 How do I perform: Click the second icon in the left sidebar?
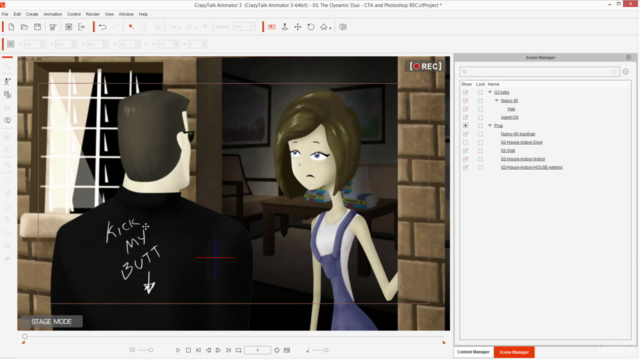[7, 82]
